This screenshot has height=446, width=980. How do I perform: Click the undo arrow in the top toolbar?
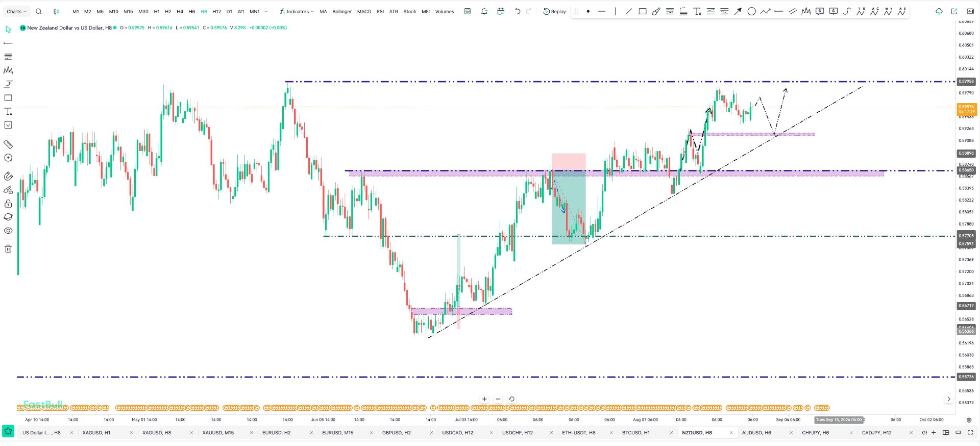[518, 11]
